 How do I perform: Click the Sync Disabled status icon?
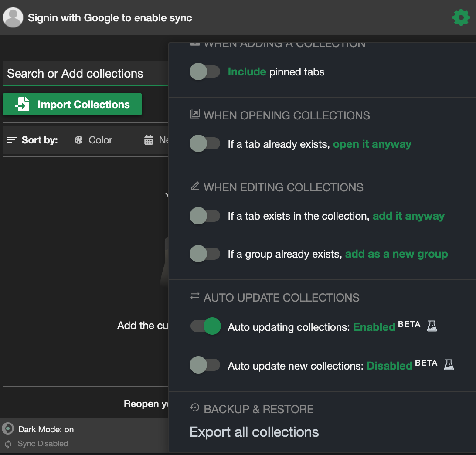(x=8, y=444)
